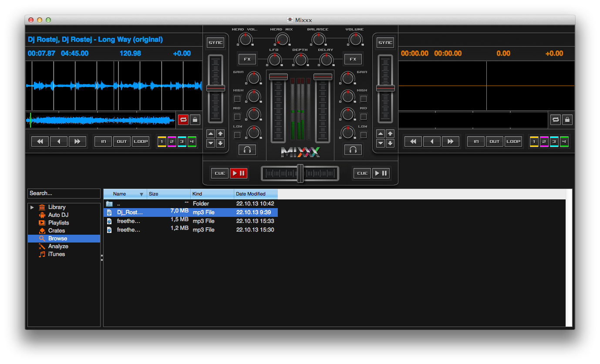
Task: Rewind the right deck track
Action: point(413,142)
